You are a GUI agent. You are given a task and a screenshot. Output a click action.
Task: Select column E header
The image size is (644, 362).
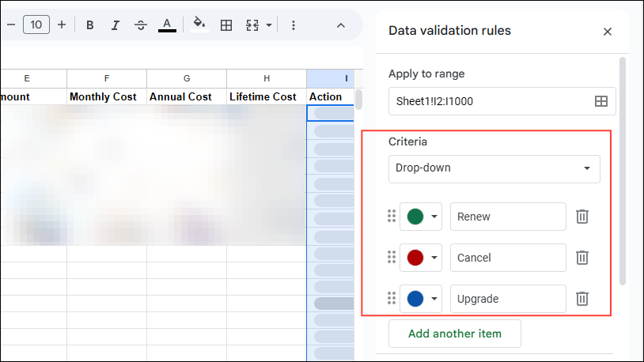[33, 78]
